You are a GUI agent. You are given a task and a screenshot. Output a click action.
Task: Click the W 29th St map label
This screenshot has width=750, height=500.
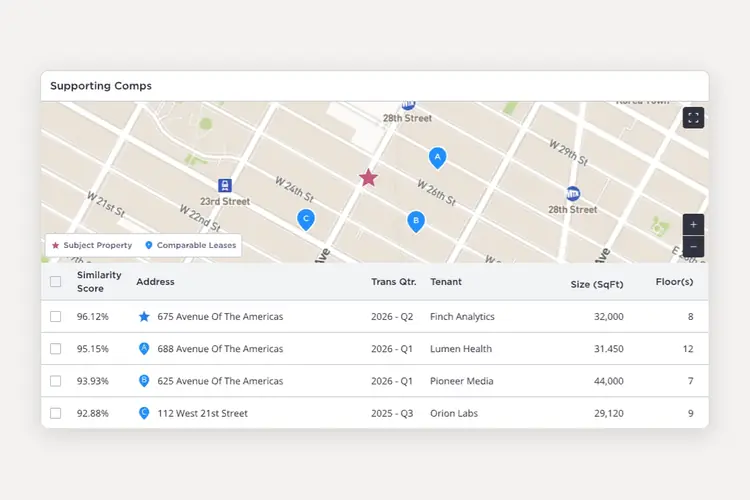(x=568, y=152)
